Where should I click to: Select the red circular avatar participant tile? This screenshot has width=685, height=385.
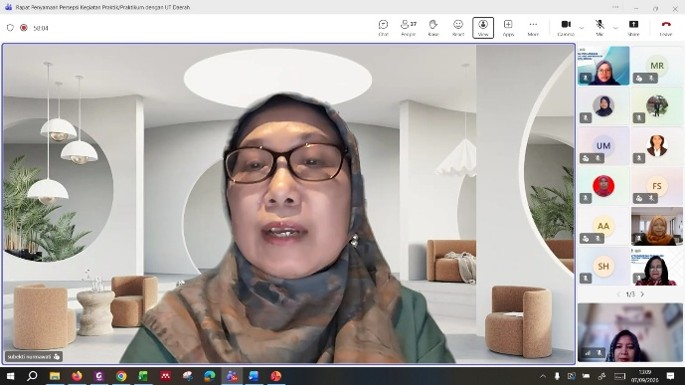click(603, 186)
